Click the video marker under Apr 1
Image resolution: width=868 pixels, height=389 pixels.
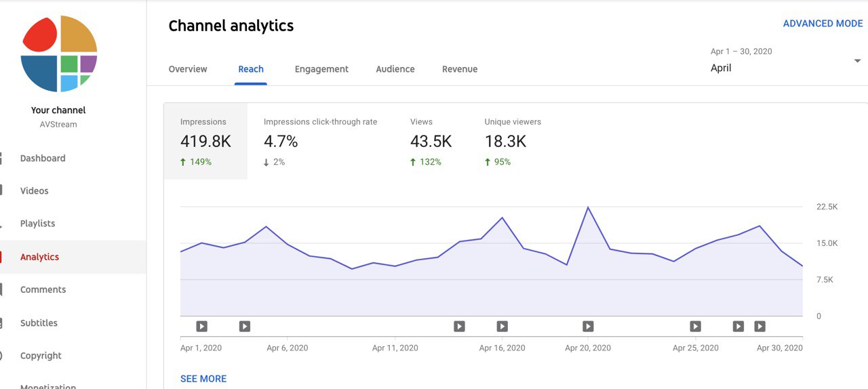click(201, 327)
